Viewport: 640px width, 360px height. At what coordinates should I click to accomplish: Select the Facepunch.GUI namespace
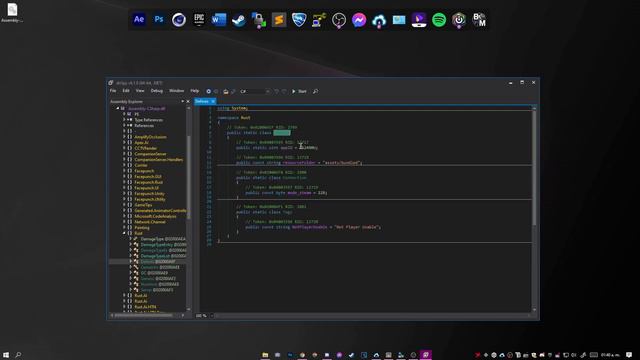pos(148,177)
